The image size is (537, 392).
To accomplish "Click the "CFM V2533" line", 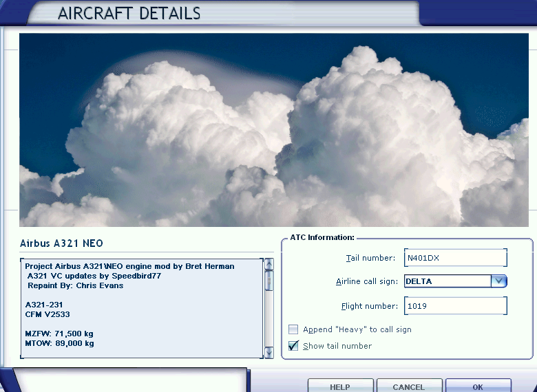I will click(48, 314).
